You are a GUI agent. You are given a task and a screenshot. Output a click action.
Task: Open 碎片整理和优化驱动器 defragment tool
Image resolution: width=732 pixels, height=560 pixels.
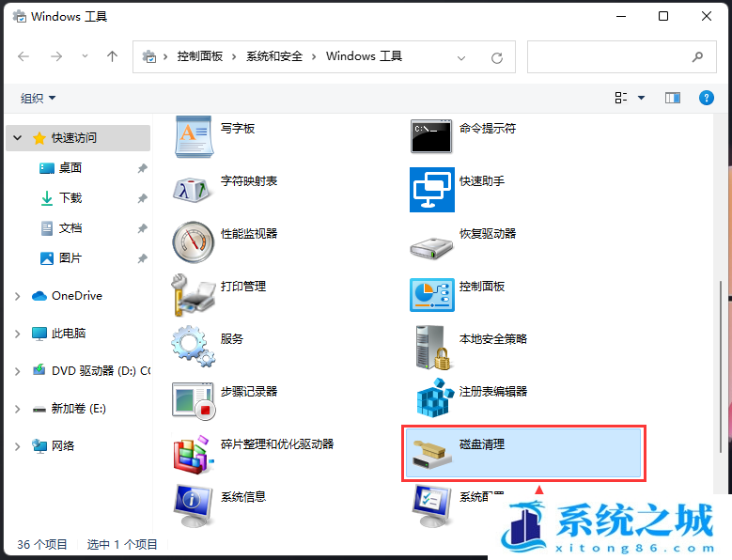[194, 453]
